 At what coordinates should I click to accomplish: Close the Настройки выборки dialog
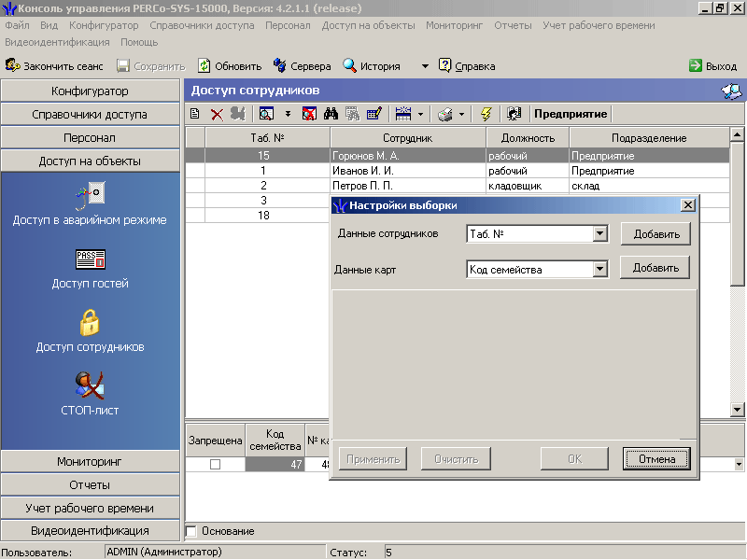pyautogui.click(x=688, y=204)
